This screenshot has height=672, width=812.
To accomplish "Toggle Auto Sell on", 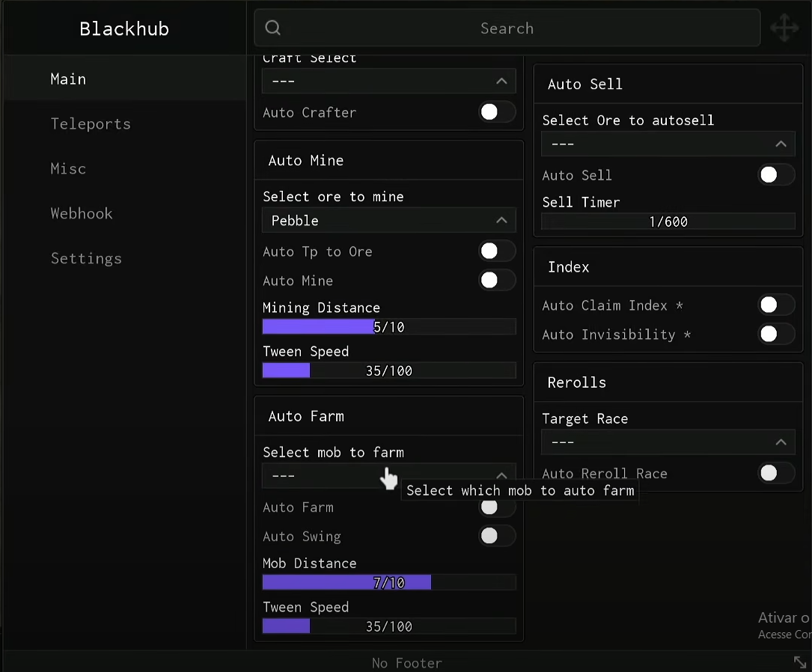I will pyautogui.click(x=775, y=175).
